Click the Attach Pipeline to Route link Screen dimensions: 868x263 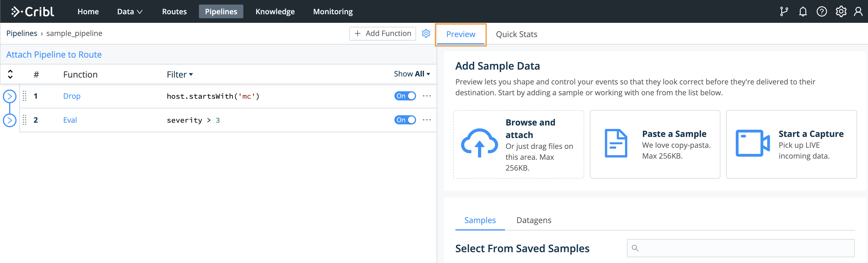click(x=54, y=54)
